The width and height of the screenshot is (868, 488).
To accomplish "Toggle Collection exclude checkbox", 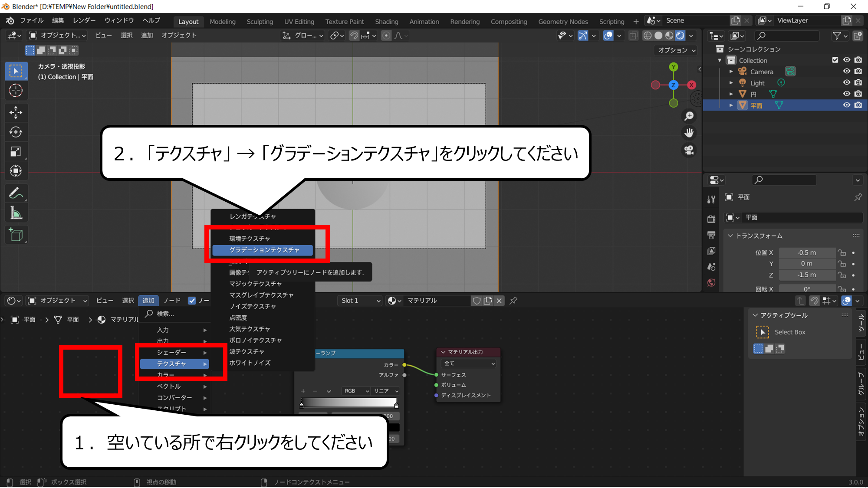I will (x=835, y=60).
